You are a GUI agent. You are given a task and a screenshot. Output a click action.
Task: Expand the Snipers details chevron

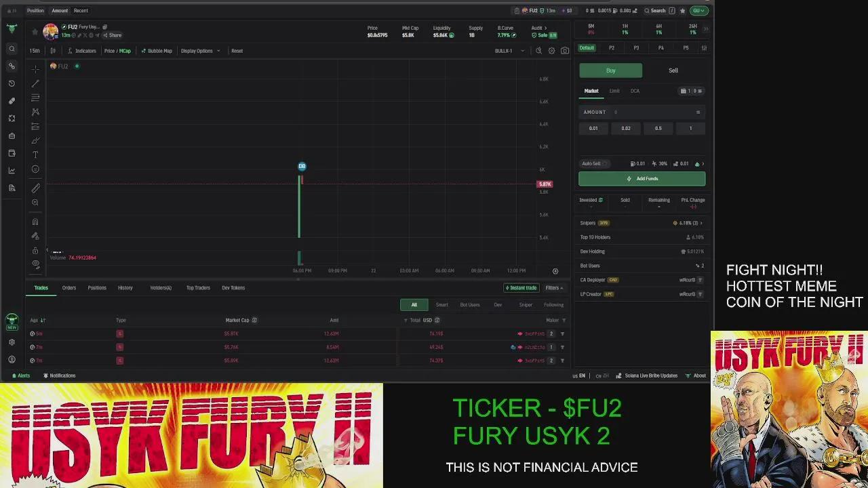point(701,223)
